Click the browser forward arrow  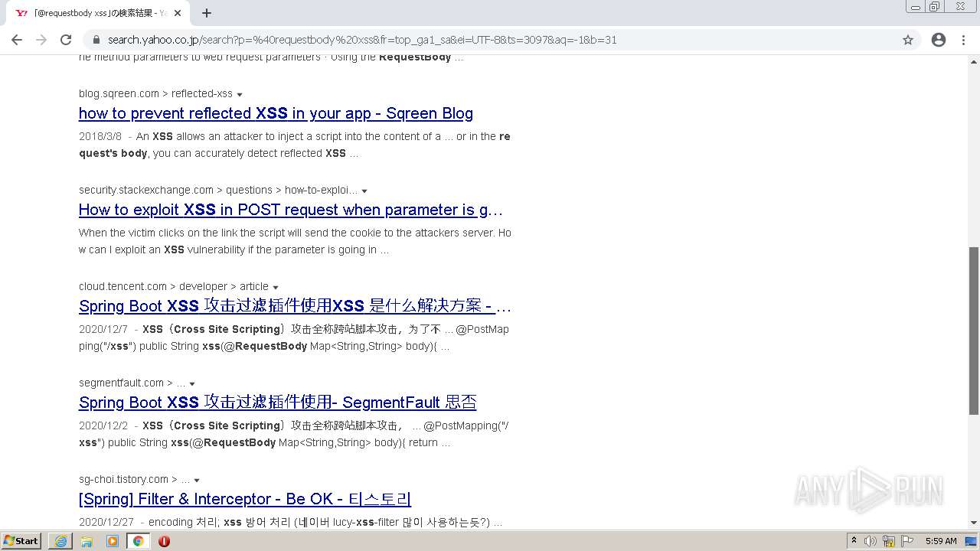pyautogui.click(x=41, y=40)
